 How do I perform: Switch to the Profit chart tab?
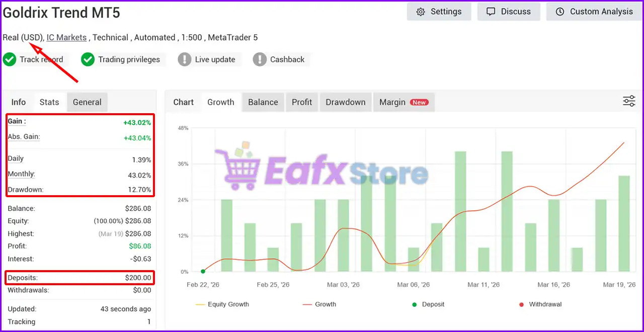point(302,102)
